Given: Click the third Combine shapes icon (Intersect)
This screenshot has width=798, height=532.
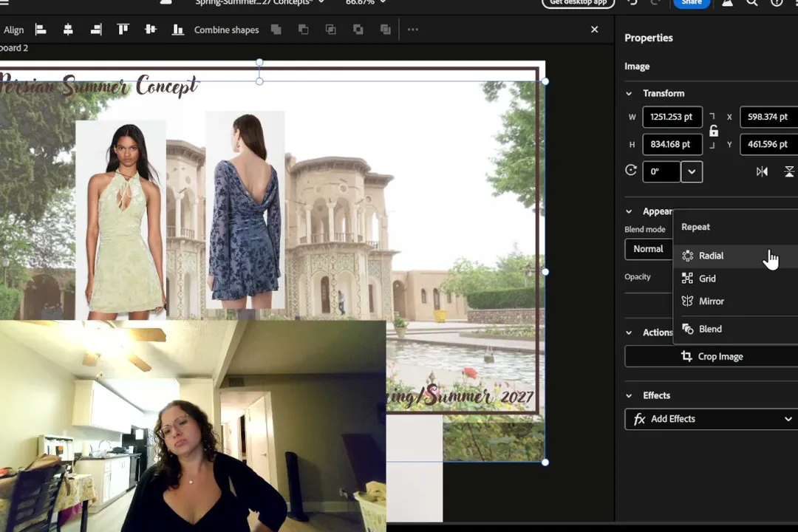Looking at the screenshot, I should [331, 30].
